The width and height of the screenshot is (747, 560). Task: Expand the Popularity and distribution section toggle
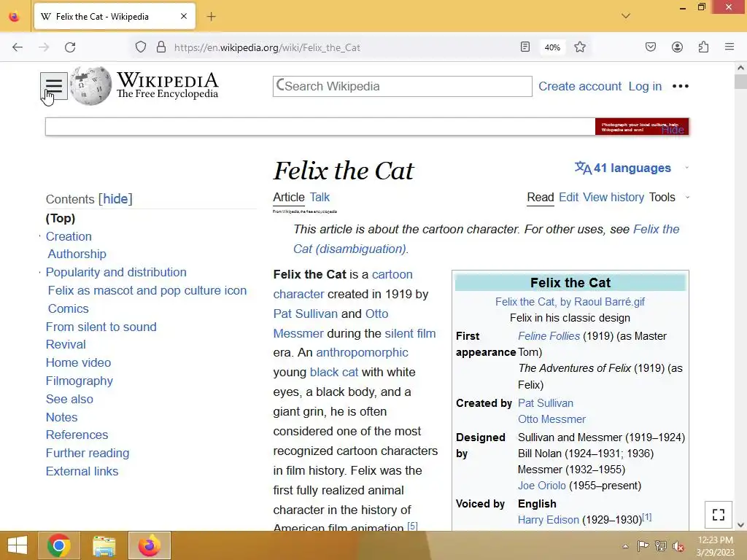coord(39,273)
